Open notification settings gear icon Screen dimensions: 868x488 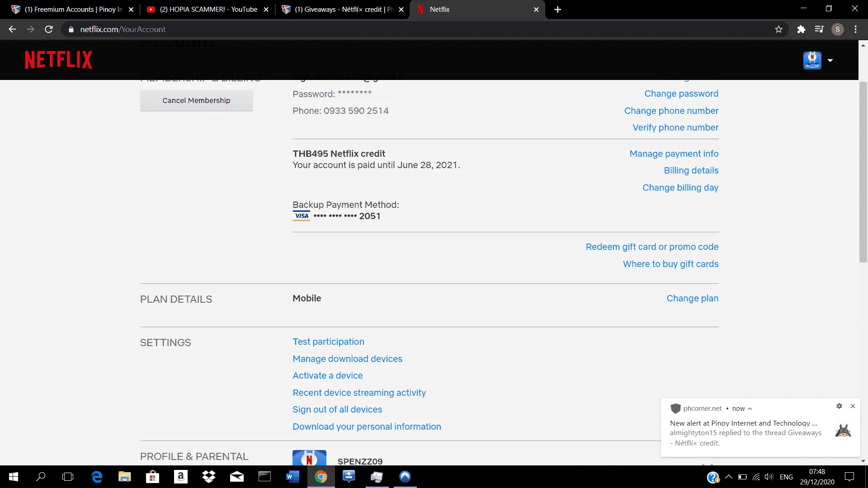pos(839,406)
